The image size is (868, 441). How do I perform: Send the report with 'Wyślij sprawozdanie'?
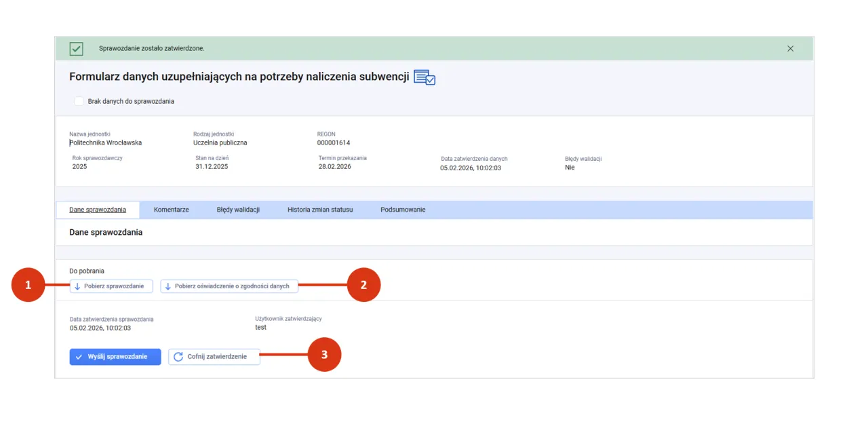click(115, 357)
